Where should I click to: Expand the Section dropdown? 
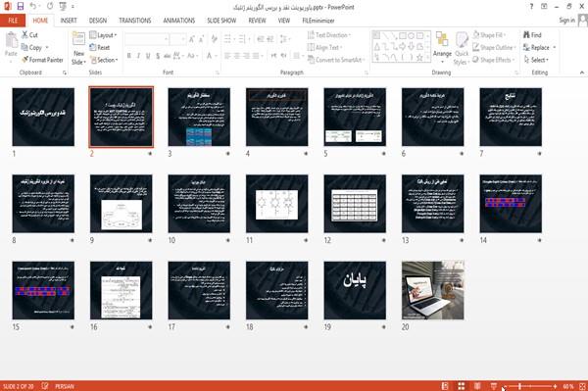[x=104, y=60]
